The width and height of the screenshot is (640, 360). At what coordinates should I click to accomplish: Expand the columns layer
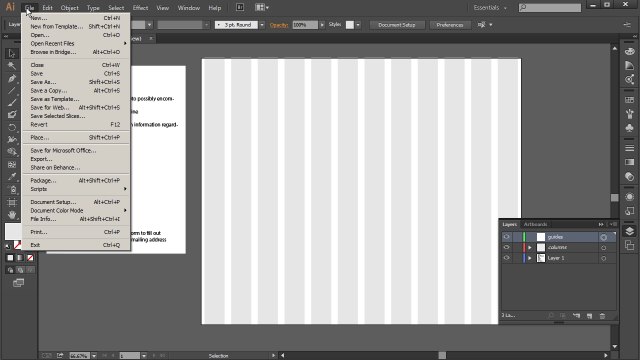(530, 248)
